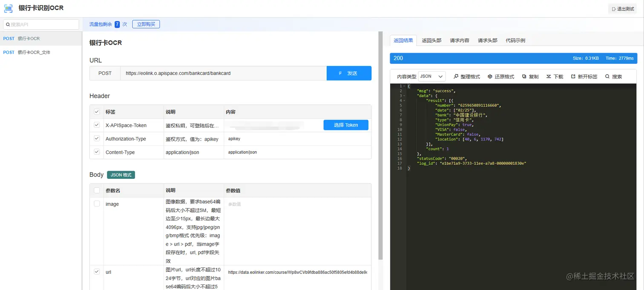The image size is (644, 290).
Task: Copy the response using 复制 icon
Action: [x=524, y=77]
